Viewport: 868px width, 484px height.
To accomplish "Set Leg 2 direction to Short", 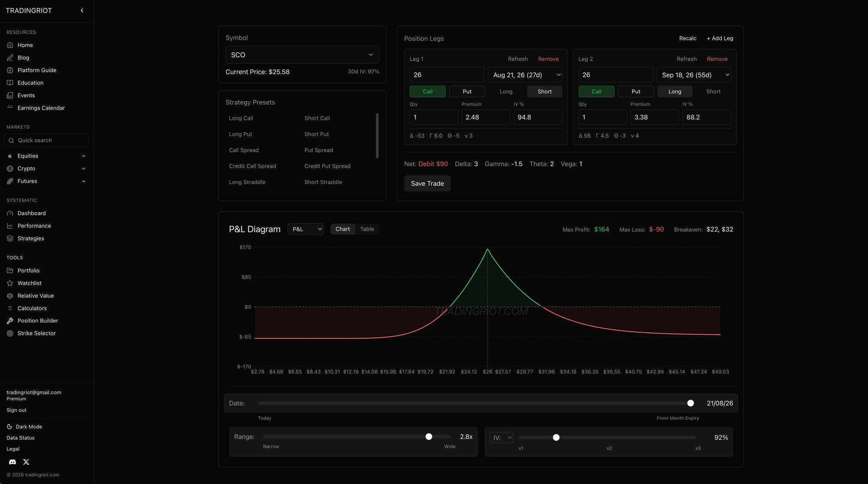I will click(713, 92).
